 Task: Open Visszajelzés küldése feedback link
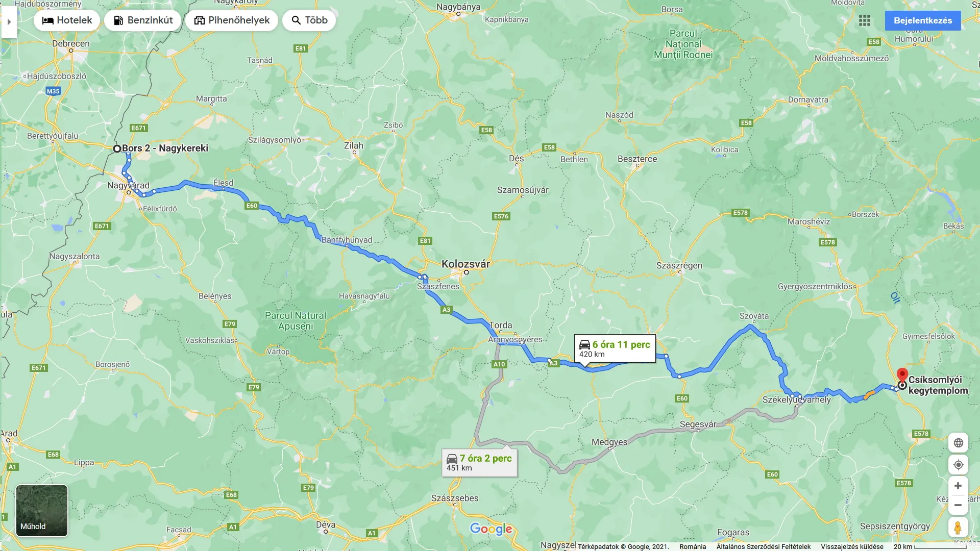pos(852,546)
